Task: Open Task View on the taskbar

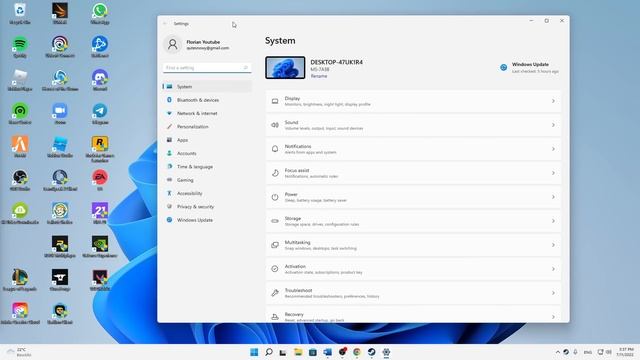Action: pos(283,352)
